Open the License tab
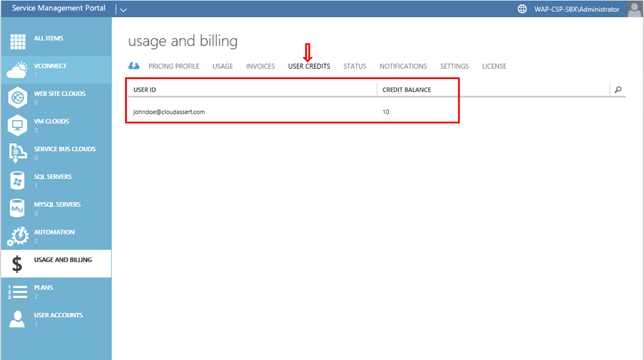This screenshot has width=644, height=360. coord(494,66)
